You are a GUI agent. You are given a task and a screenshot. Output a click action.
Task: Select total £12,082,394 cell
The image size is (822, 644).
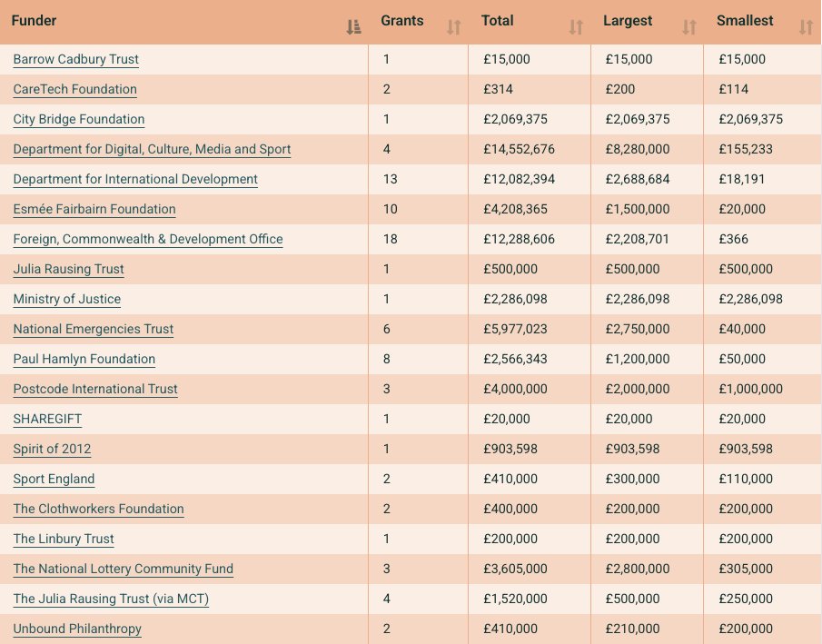530,179
